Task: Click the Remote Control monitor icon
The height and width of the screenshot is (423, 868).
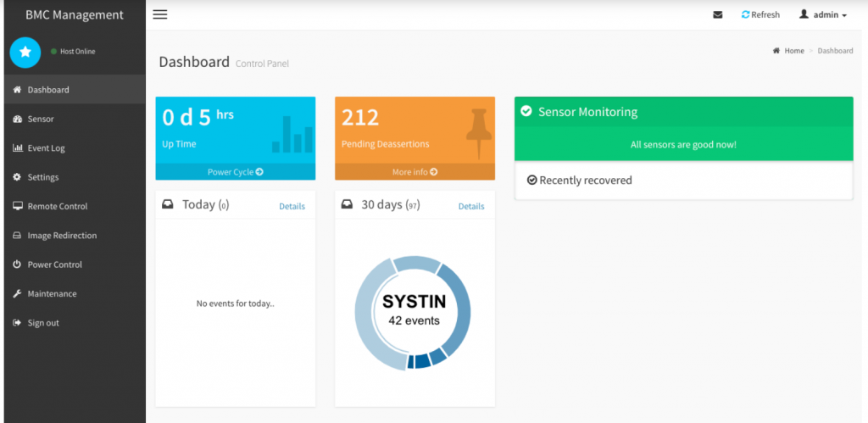Action: 18,206
